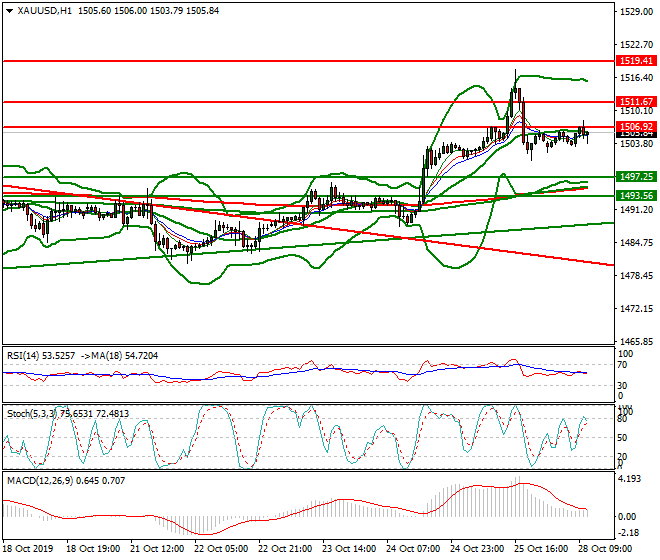Open the chart menu triangle beside XAUUSD
The height and width of the screenshot is (560, 660).
tap(10, 11)
